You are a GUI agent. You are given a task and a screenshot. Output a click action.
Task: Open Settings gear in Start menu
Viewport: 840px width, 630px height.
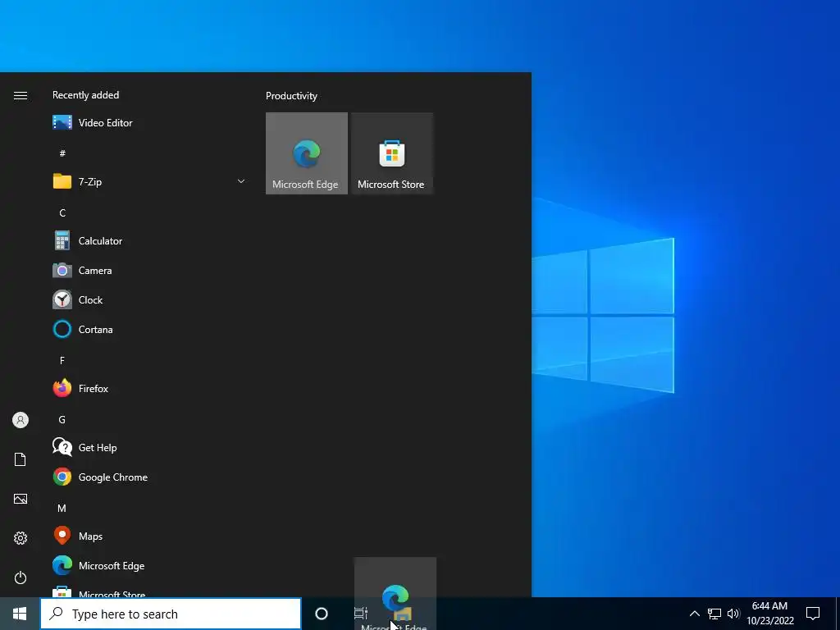point(21,538)
